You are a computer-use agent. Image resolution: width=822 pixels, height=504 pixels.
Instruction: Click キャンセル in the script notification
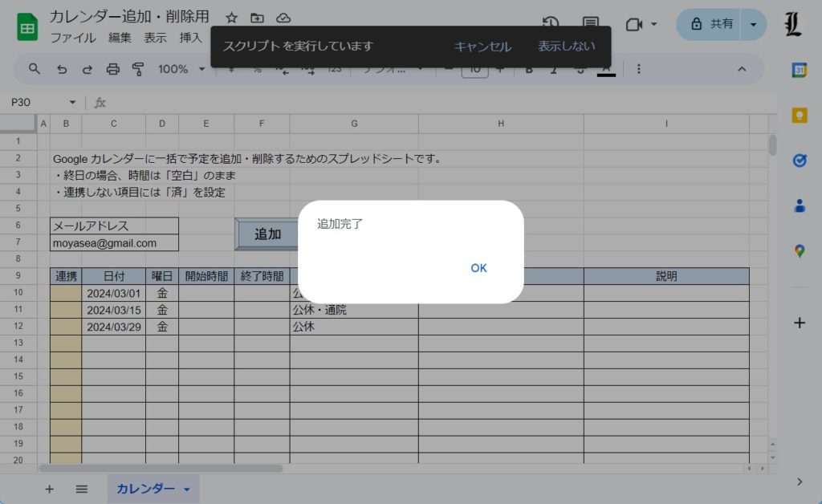coord(482,47)
